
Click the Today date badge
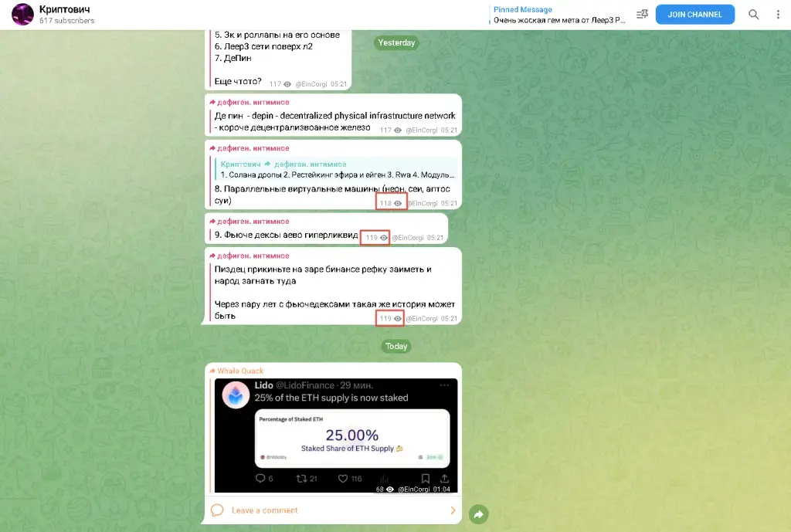click(x=396, y=347)
